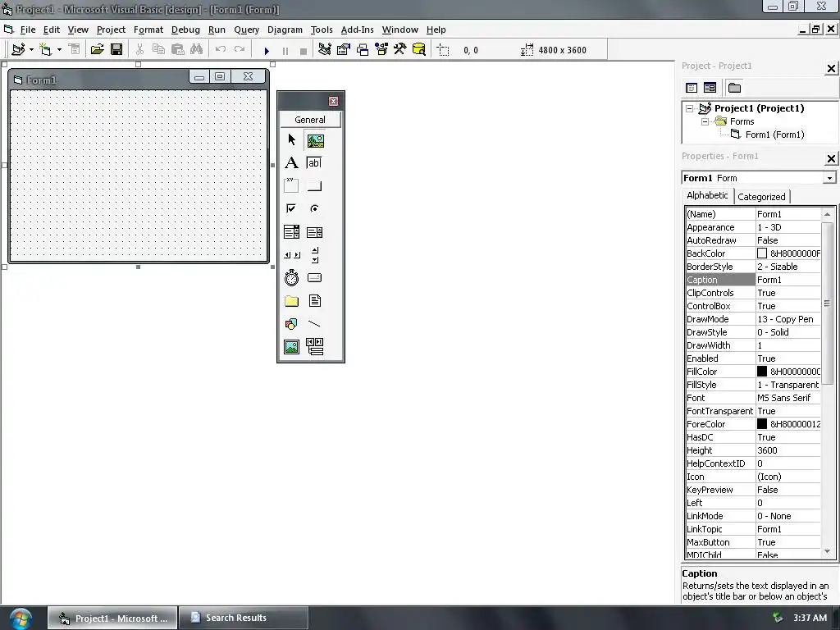This screenshot has width=840, height=630.
Task: Click Save Project toolbar icon
Action: [x=116, y=50]
